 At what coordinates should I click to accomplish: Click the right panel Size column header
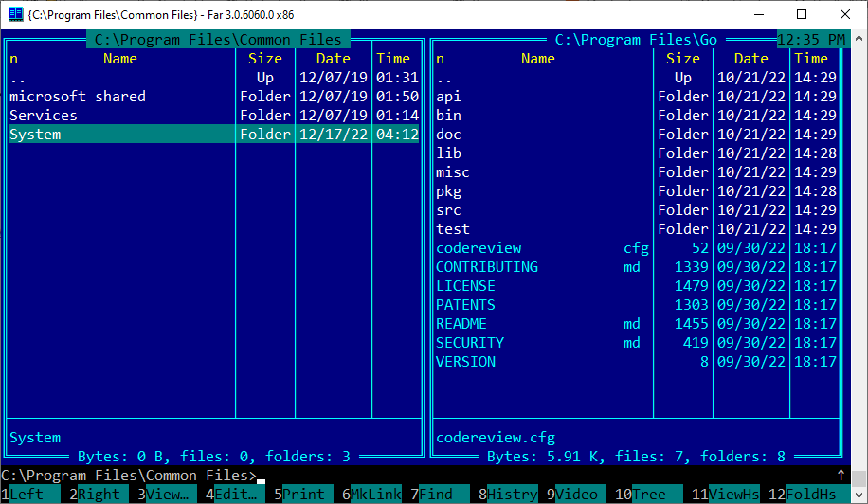click(683, 59)
